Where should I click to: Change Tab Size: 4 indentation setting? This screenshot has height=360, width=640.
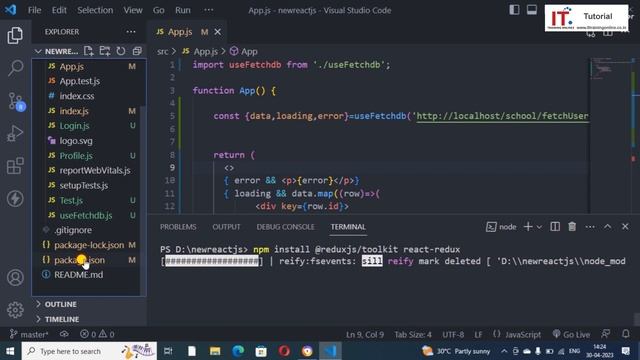[x=413, y=334]
